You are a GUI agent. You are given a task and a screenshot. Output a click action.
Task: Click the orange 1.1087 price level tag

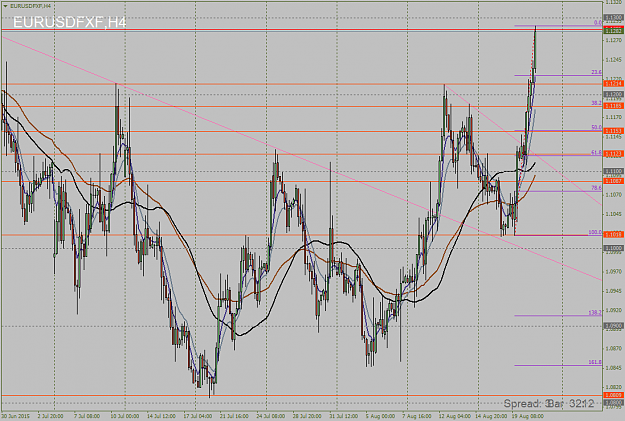pos(614,181)
